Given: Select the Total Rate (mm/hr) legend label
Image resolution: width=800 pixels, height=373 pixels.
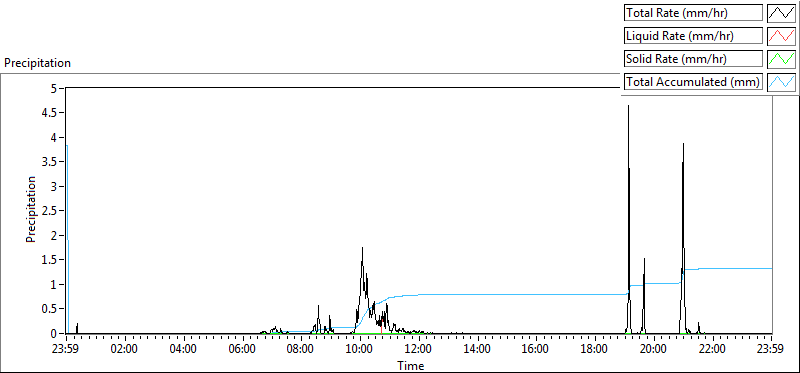Looking at the screenshot, I should pyautogui.click(x=693, y=13).
